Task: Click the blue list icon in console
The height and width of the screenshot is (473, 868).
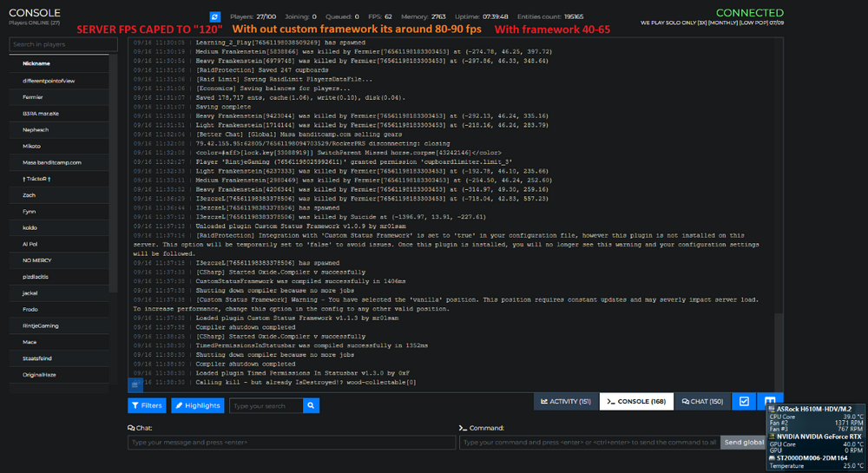Action: [135, 384]
